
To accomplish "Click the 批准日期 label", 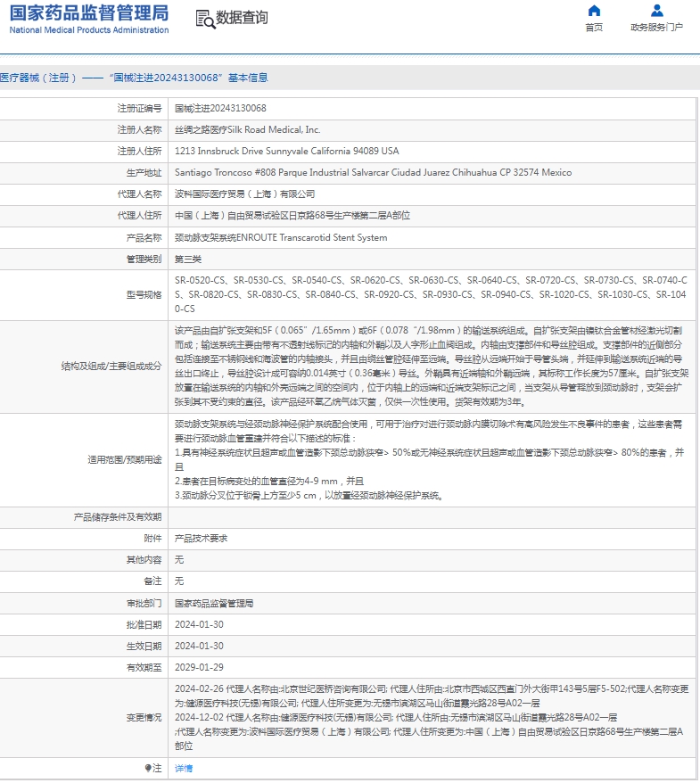I will click(144, 624).
